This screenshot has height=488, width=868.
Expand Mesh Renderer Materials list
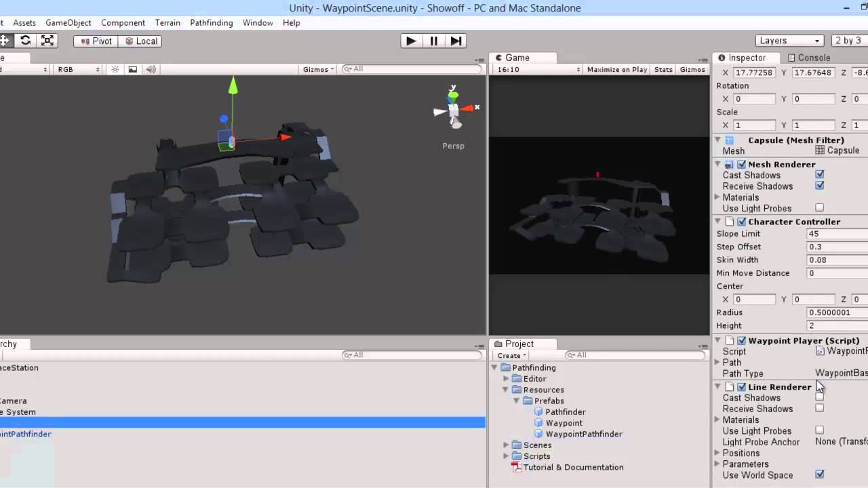click(717, 197)
